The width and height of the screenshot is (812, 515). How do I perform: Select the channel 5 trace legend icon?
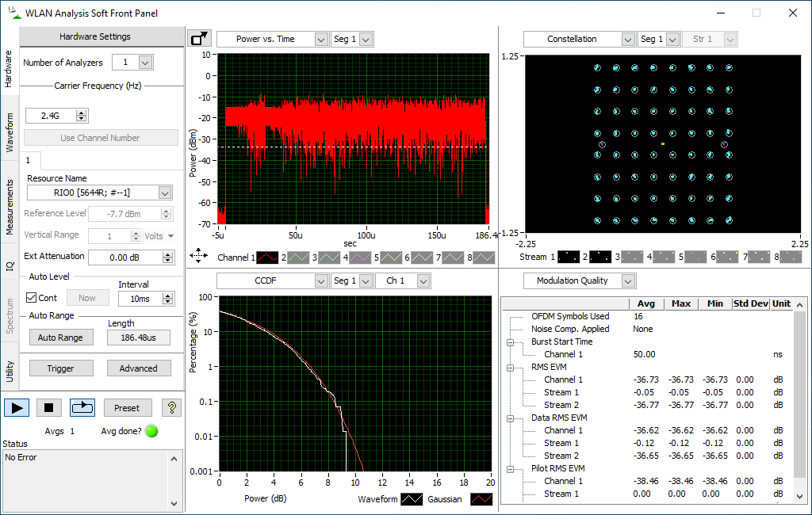(391, 257)
